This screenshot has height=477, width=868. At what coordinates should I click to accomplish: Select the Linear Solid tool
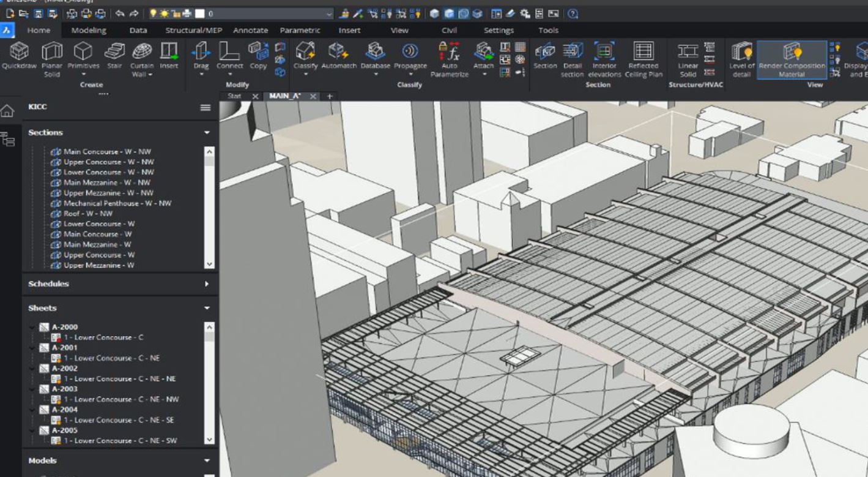pos(688,59)
